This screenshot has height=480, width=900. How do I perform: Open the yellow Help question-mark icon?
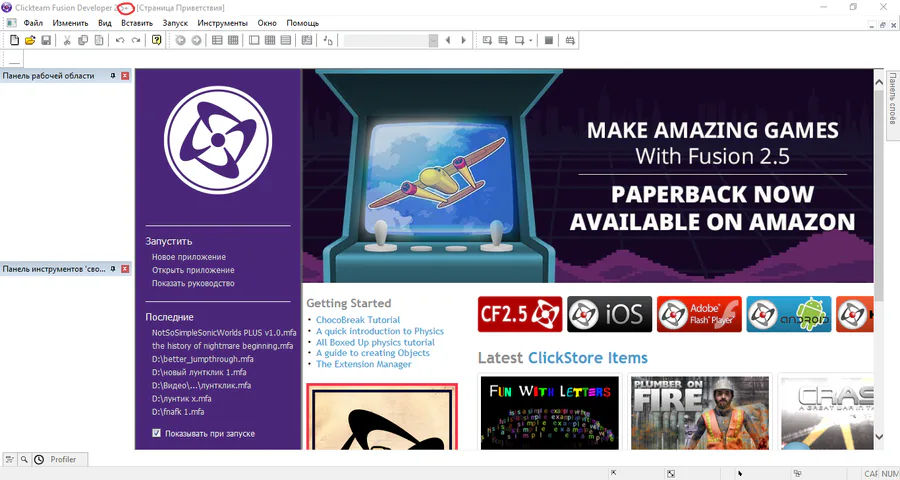[x=156, y=40]
